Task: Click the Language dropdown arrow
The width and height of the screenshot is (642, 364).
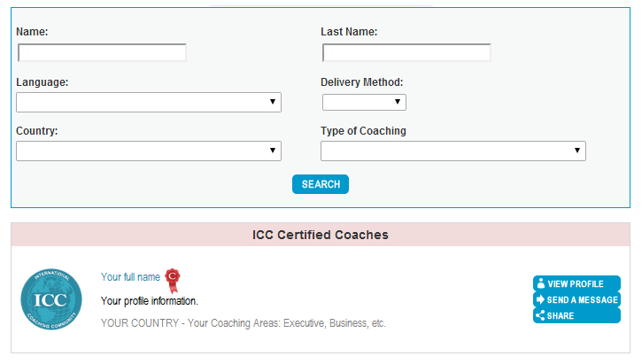Action: coord(273,102)
